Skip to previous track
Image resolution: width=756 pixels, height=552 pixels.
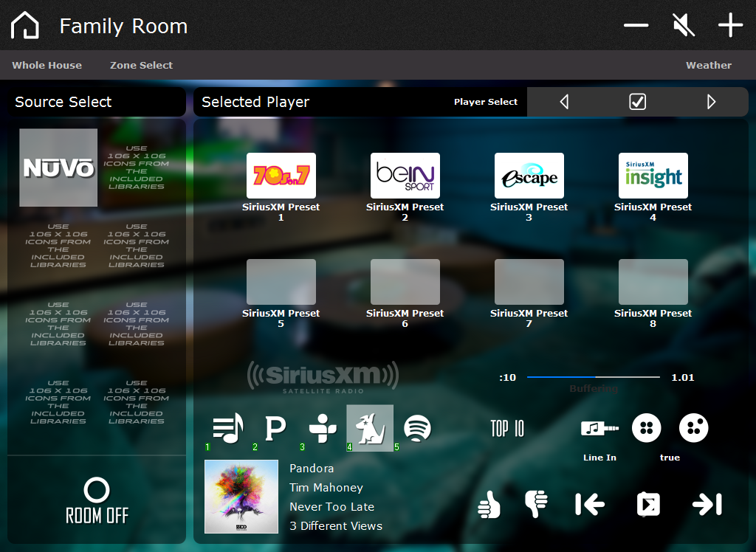[590, 505]
